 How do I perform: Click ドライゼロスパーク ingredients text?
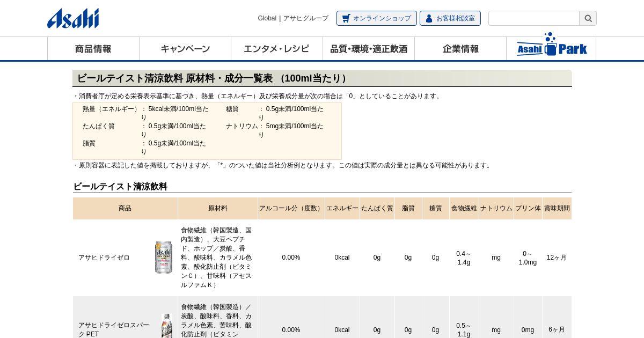(216, 320)
